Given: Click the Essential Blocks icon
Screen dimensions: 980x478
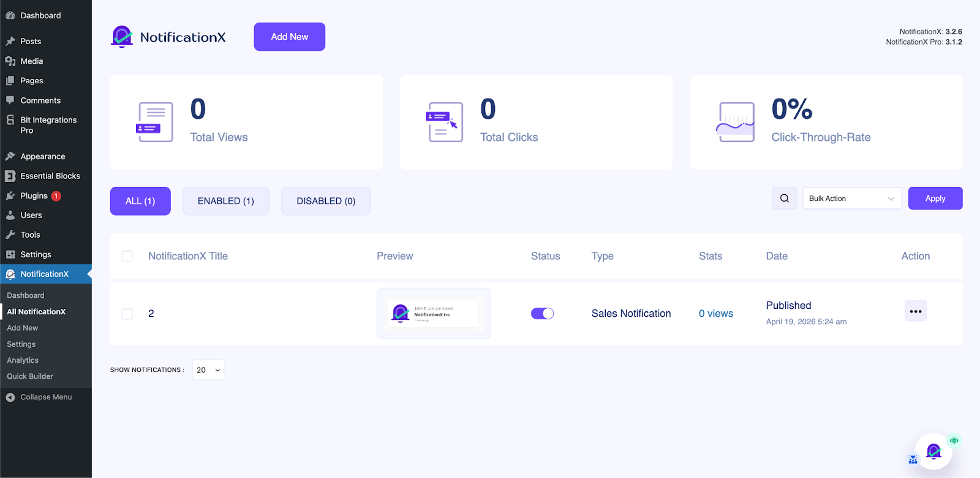Looking at the screenshot, I should pyautogui.click(x=10, y=176).
